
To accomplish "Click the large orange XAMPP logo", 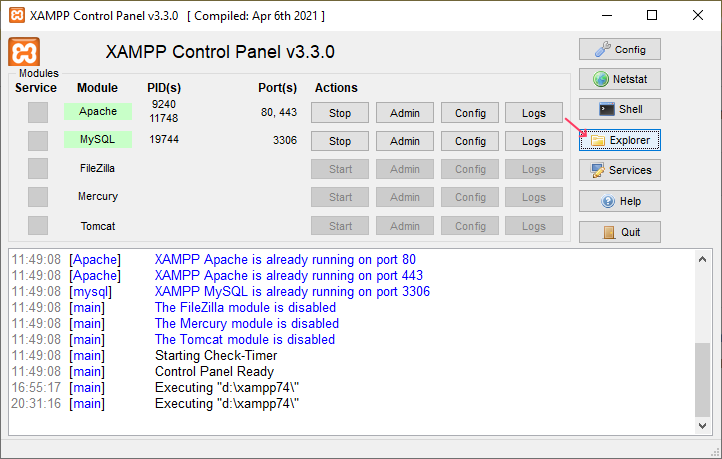I will coord(24,52).
